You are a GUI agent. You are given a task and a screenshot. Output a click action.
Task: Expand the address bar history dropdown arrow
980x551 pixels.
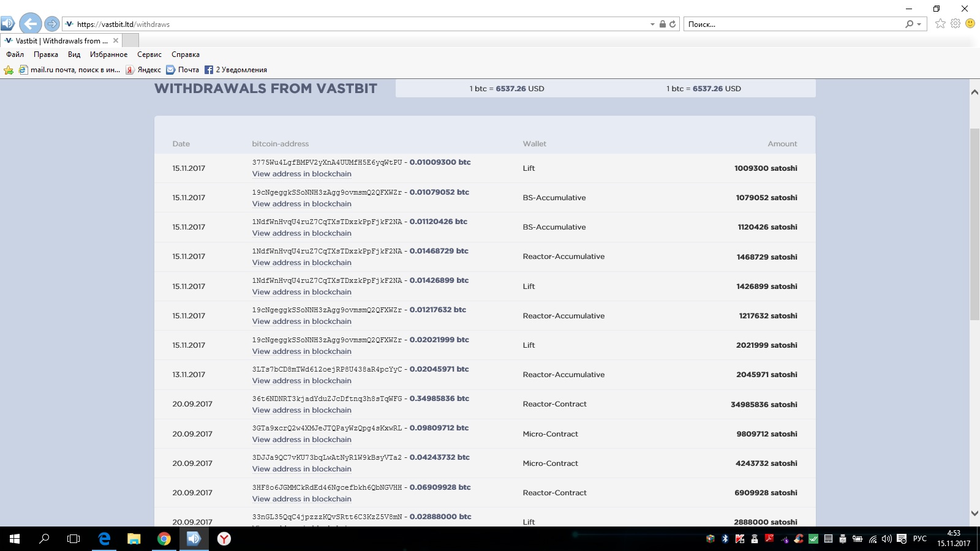(x=652, y=24)
